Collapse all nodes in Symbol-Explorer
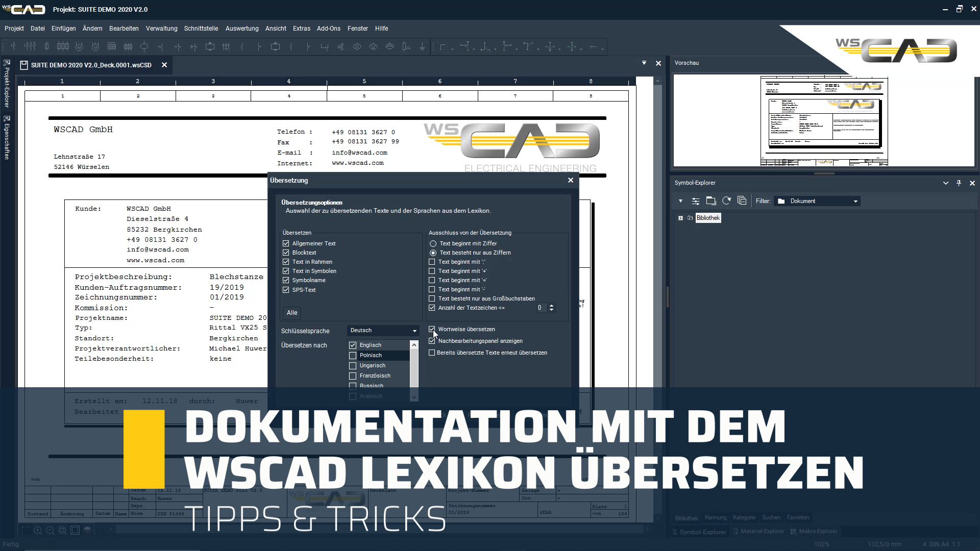This screenshot has width=980, height=551. pos(742,201)
